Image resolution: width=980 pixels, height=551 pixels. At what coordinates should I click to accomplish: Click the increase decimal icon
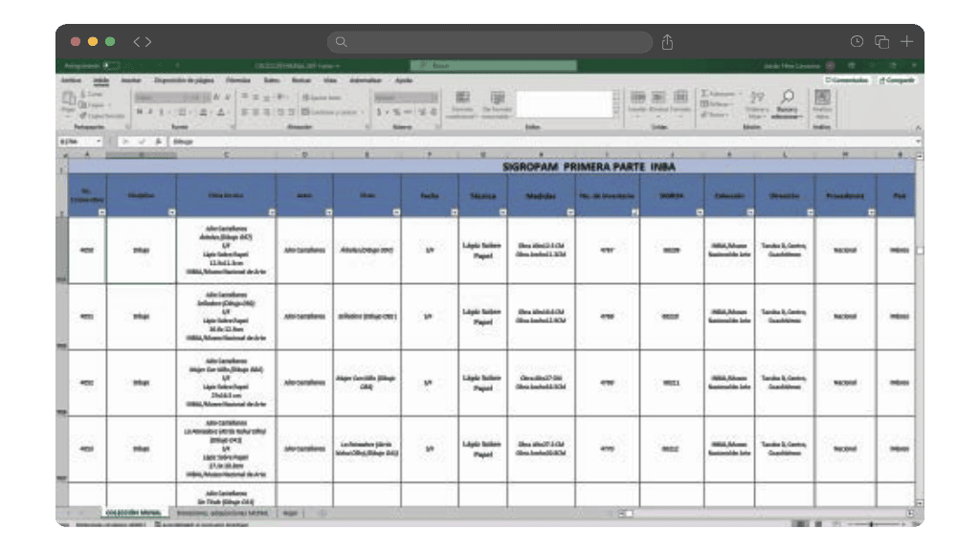[x=422, y=113]
